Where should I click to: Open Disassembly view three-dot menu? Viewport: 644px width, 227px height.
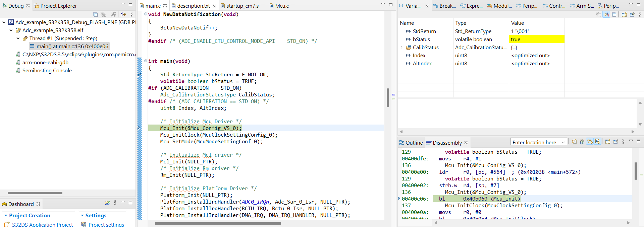pos(623,142)
